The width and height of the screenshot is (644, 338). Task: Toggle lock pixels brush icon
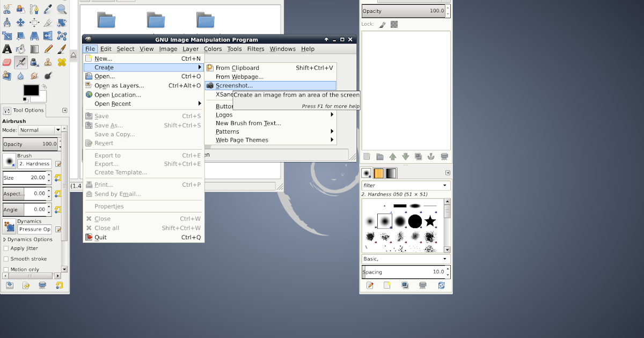coord(383,24)
